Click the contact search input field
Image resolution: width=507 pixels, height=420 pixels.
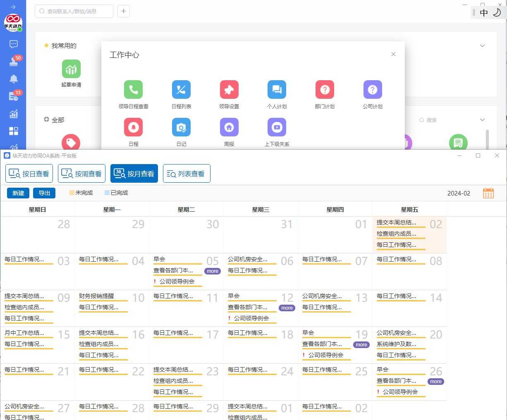(74, 12)
